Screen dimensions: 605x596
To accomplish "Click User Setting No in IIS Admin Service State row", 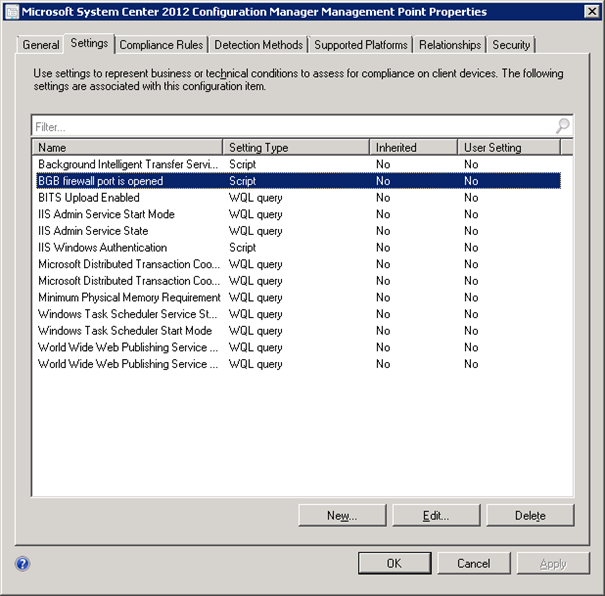I will point(471,231).
